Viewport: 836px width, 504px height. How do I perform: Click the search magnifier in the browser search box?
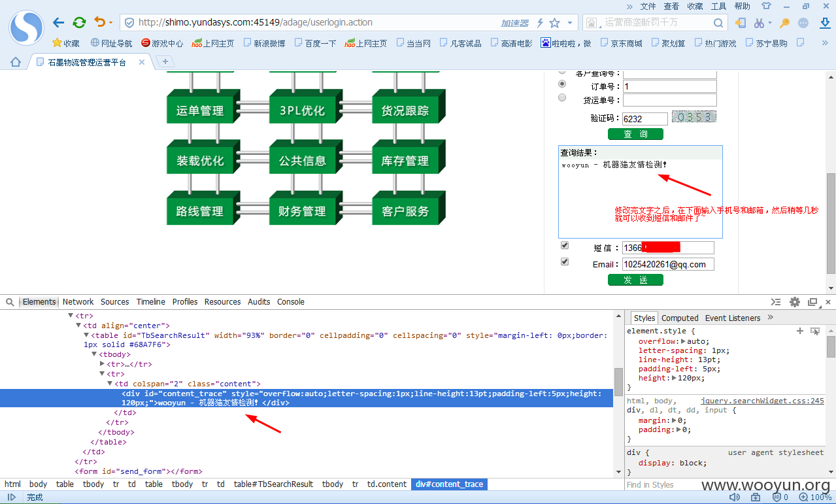pos(718,23)
